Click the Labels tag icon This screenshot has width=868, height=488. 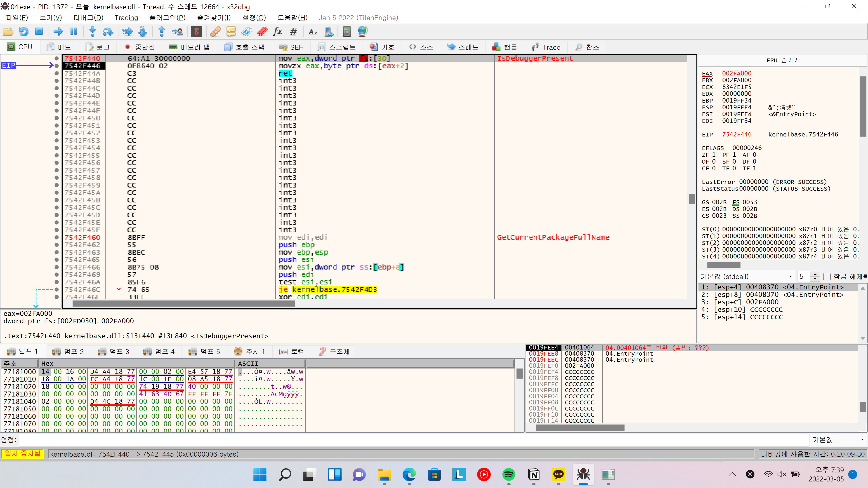click(x=247, y=32)
